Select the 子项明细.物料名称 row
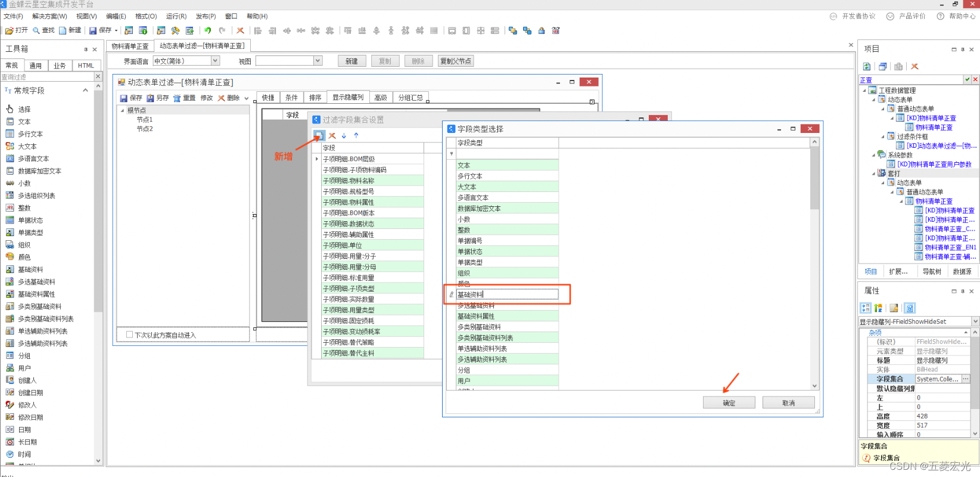Viewport: 980px width, 477px height. click(x=372, y=181)
